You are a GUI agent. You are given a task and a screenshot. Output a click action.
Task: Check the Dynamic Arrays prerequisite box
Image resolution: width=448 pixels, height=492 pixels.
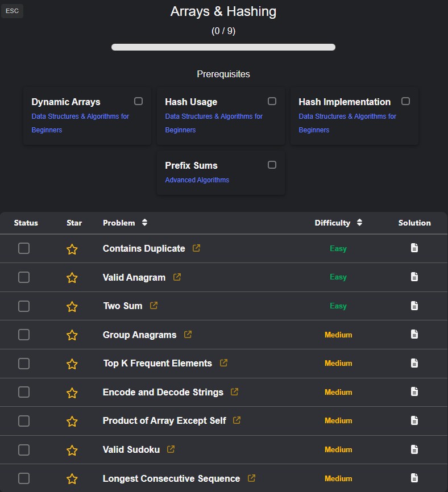(138, 101)
